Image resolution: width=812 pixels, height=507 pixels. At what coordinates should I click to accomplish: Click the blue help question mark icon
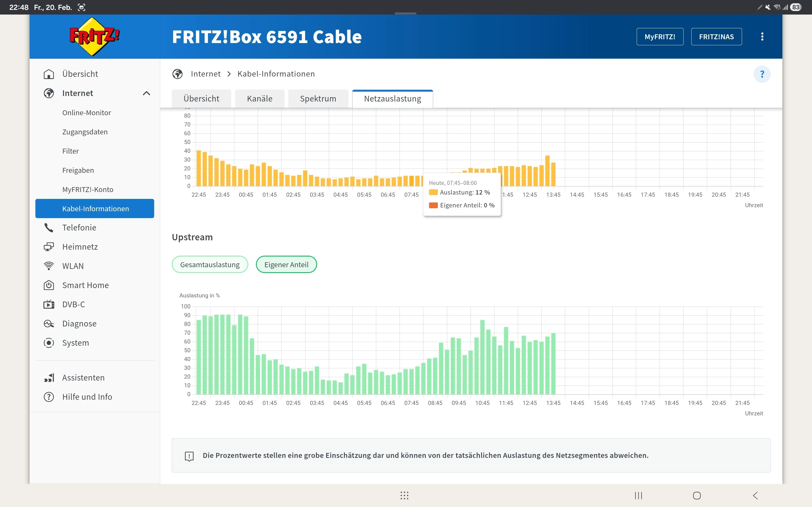point(762,74)
